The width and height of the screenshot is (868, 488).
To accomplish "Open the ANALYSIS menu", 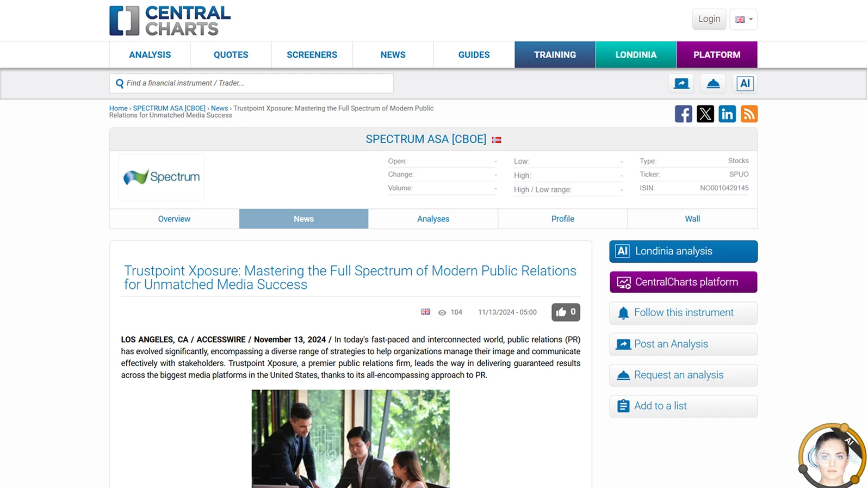I will click(x=150, y=55).
